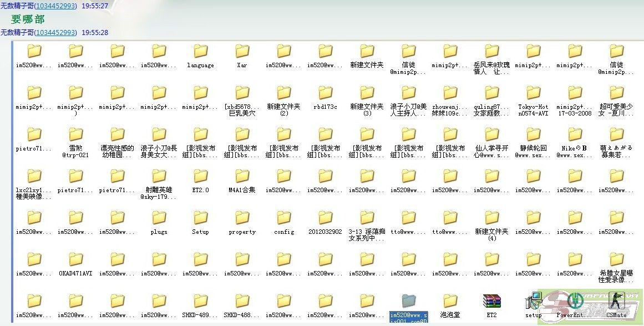The width and height of the screenshot is (644, 326).
Task: Select the ET2.0 folder
Action: (200, 177)
